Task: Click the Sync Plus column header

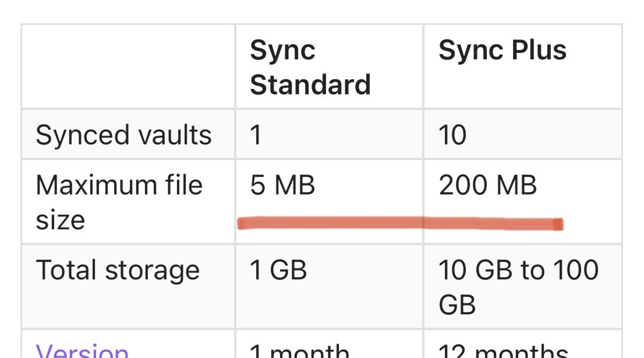Action: click(x=502, y=51)
